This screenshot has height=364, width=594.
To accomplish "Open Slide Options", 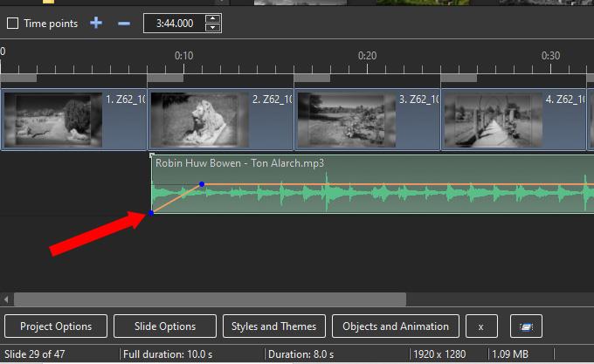I will click(x=165, y=326).
